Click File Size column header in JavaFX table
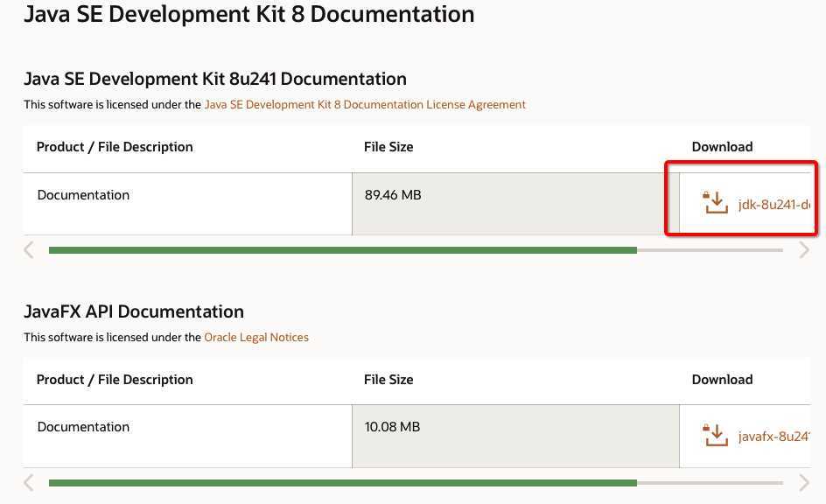The image size is (826, 504). tap(388, 380)
